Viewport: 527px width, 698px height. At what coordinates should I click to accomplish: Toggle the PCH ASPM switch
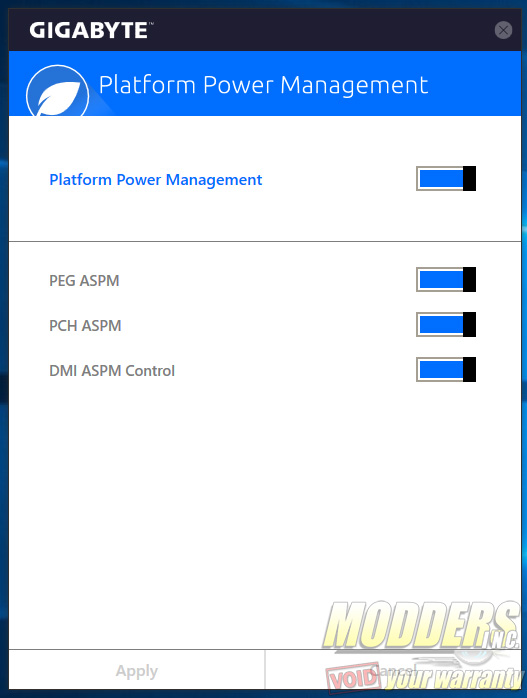(446, 325)
